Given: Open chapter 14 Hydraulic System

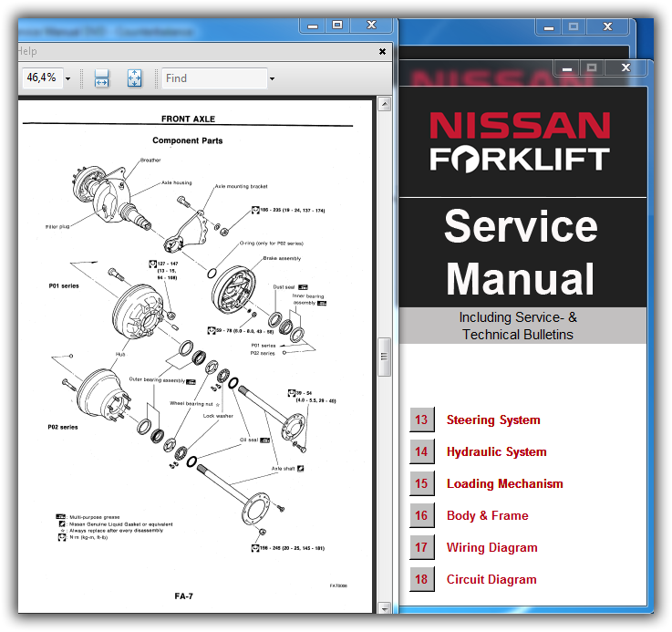Looking at the screenshot, I should pos(496,452).
